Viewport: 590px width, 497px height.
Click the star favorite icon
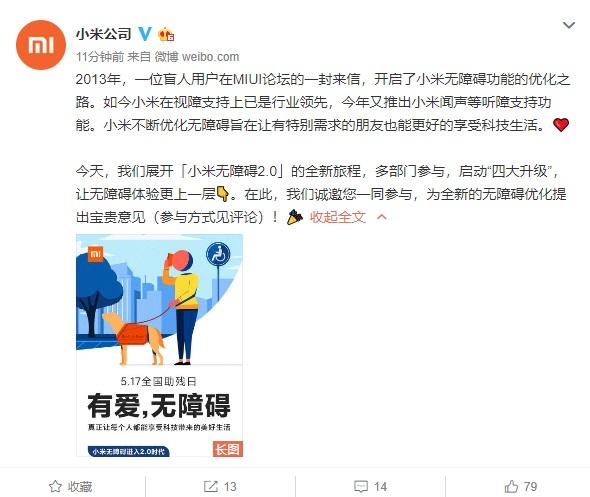tap(55, 486)
